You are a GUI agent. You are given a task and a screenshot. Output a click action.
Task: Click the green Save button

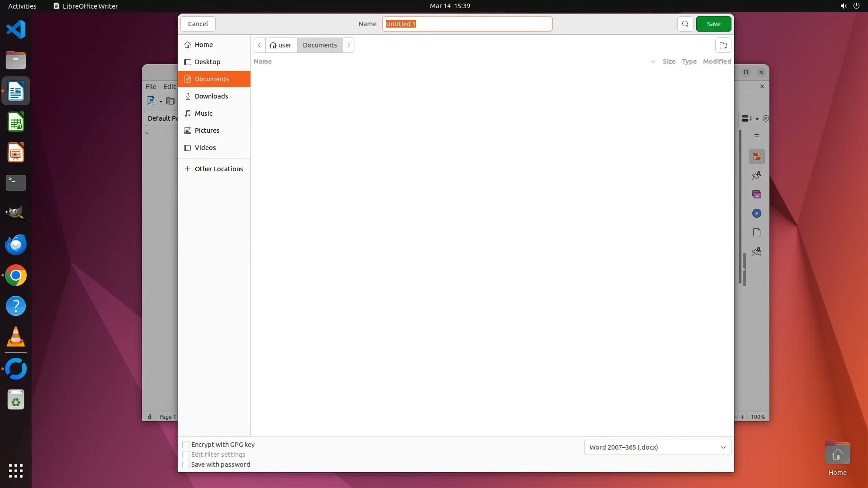(x=713, y=24)
